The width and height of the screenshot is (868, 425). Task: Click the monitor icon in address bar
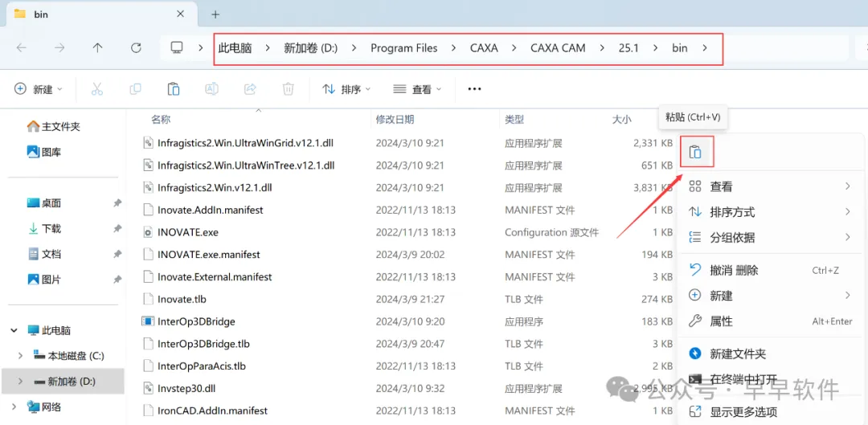point(177,48)
